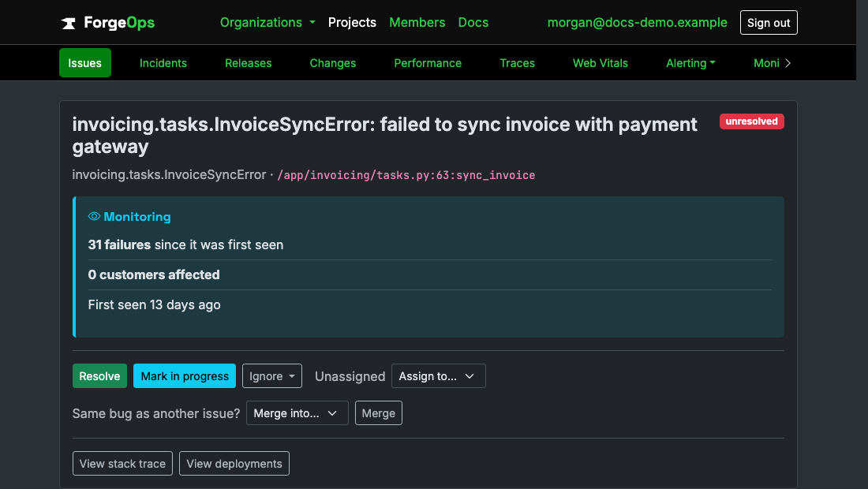Open the 'Merge into...' dropdown

[x=297, y=413]
